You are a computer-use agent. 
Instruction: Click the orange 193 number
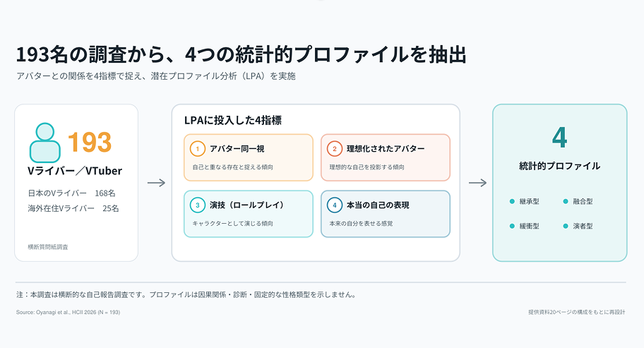point(90,142)
